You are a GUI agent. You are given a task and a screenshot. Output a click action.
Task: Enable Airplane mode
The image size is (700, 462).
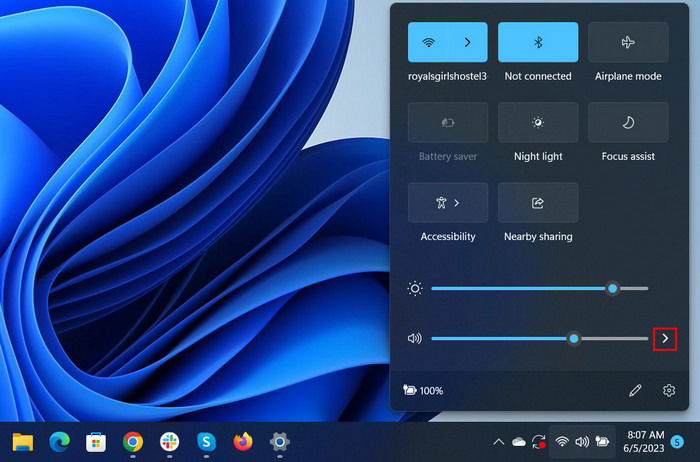click(x=628, y=42)
